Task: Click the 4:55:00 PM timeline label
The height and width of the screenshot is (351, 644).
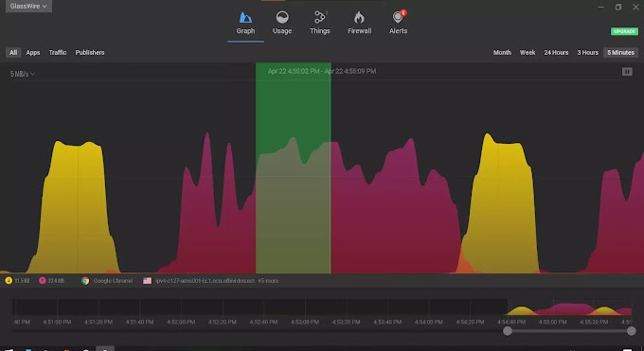Action: click(x=552, y=323)
